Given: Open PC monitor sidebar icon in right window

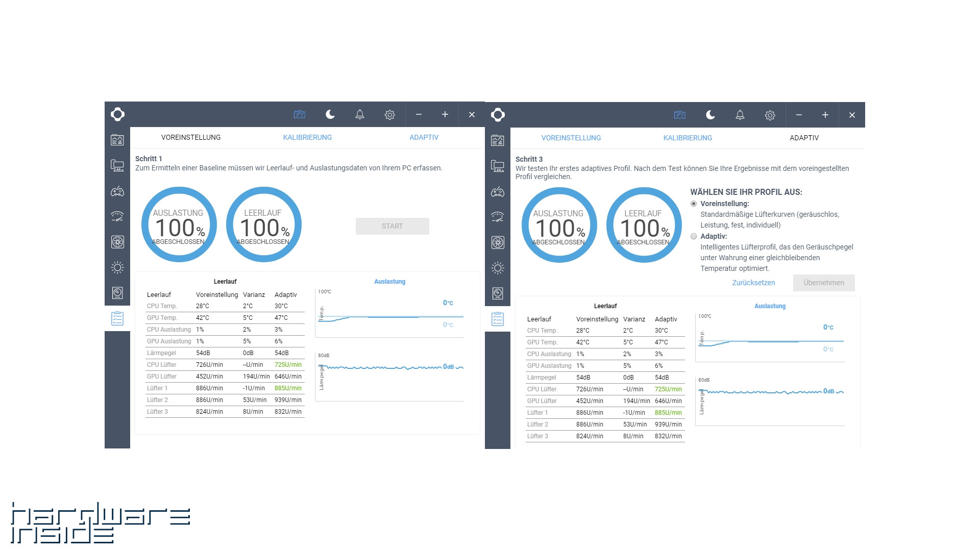Looking at the screenshot, I should pos(498,166).
